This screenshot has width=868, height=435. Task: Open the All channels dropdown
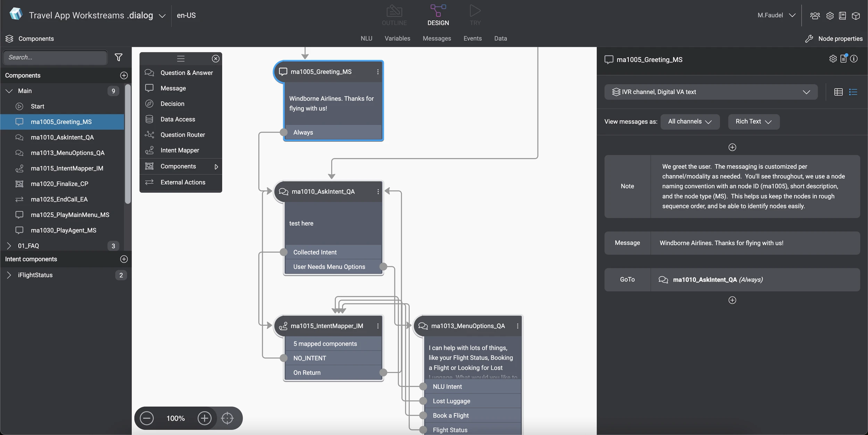tap(690, 122)
